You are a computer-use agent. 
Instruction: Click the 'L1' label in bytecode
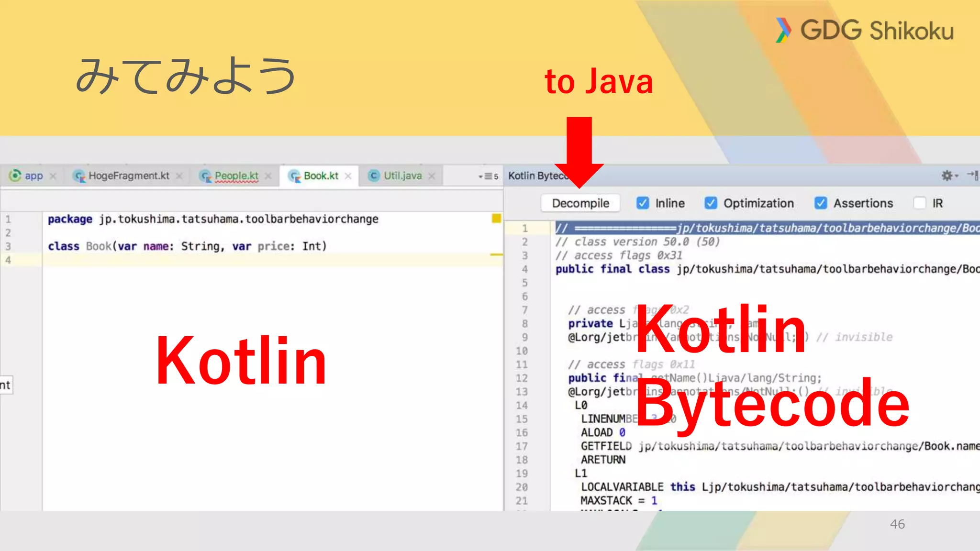[581, 474]
